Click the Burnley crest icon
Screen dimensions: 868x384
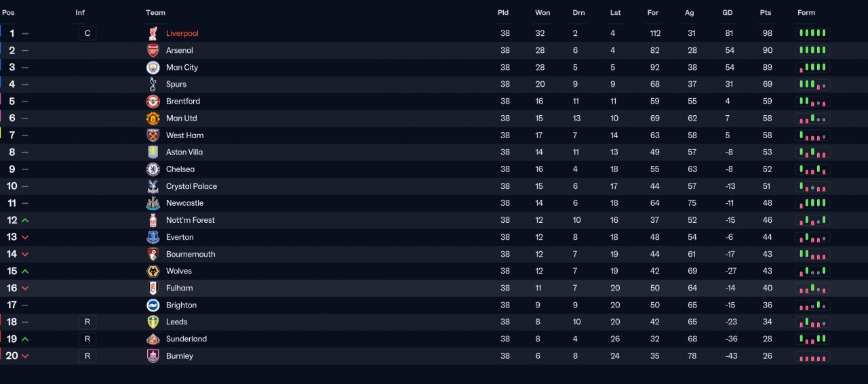[153, 356]
